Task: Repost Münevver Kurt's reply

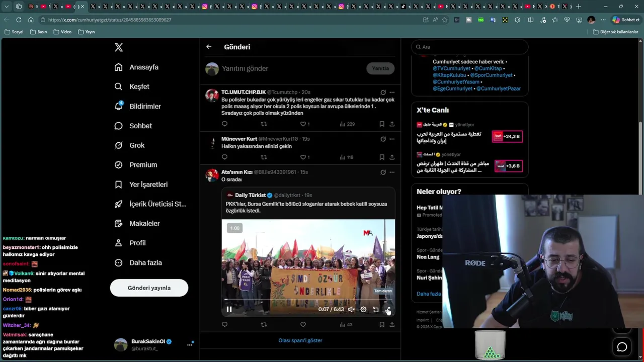Action: point(264,157)
